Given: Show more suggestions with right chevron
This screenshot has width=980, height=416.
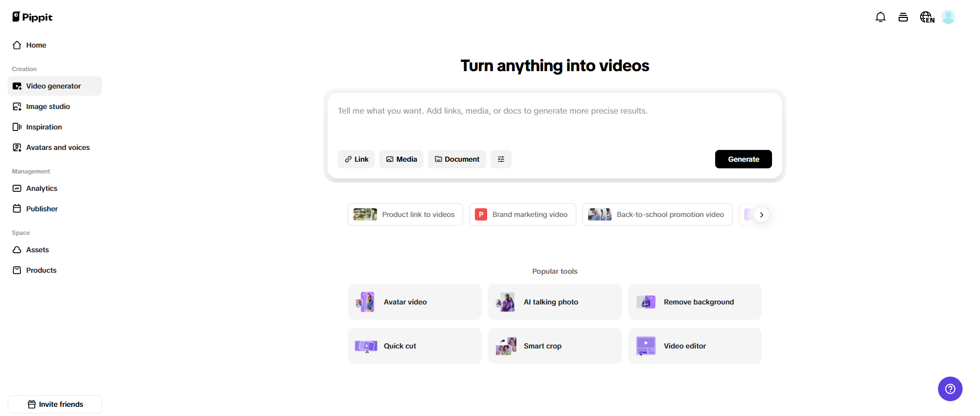Looking at the screenshot, I should point(762,215).
